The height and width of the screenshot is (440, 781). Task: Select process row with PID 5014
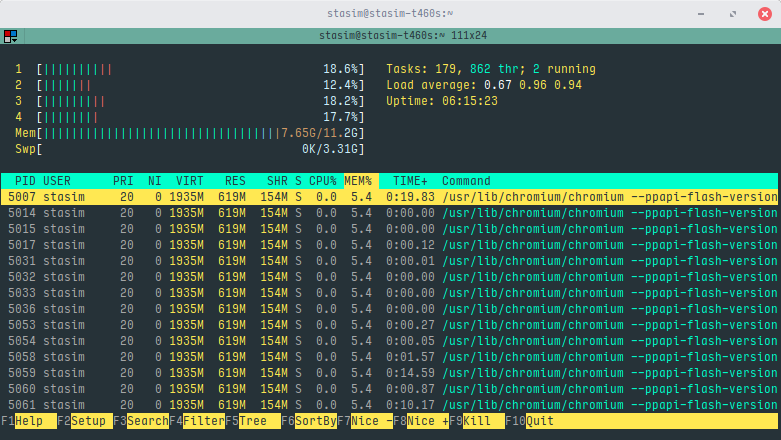tap(389, 213)
